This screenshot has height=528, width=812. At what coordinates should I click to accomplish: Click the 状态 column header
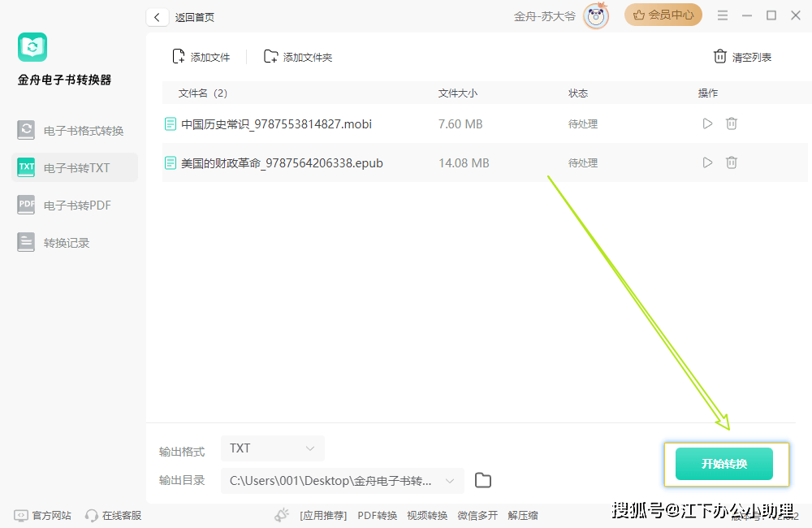[x=578, y=93]
